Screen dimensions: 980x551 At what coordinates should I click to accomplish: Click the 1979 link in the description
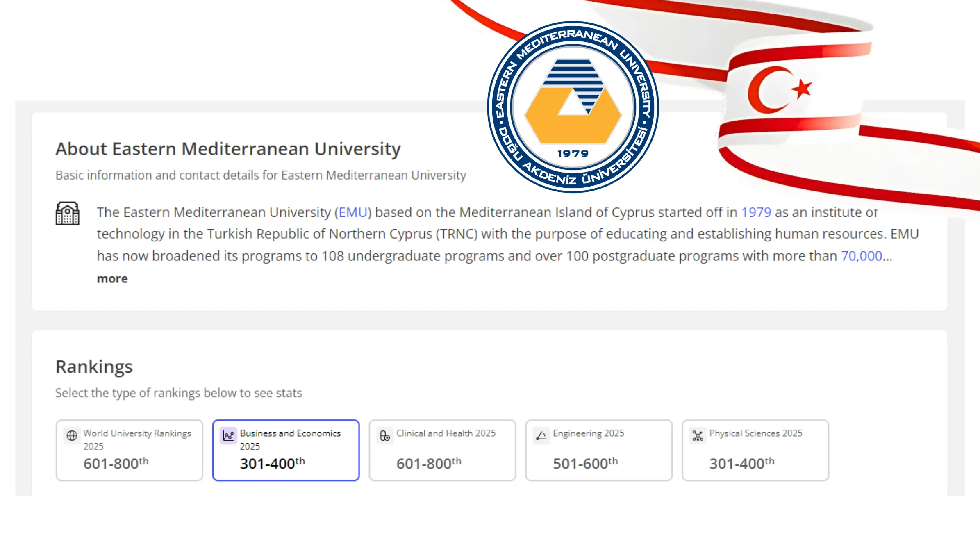tap(756, 212)
